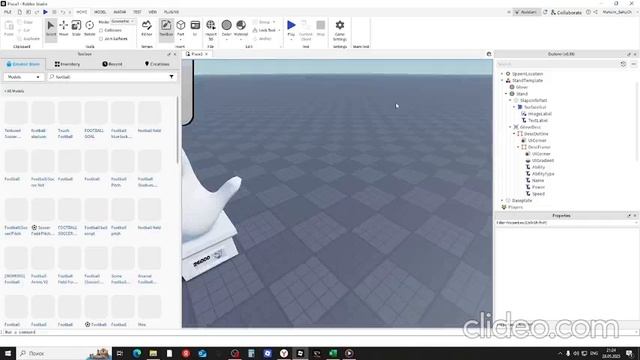Expand the Baseplate node
Image resolution: width=640 pixels, height=360 pixels.
[x=502, y=200]
